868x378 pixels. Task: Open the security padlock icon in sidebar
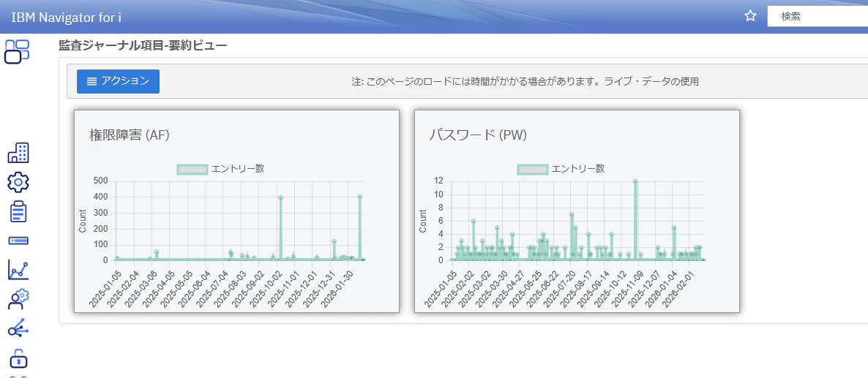(18, 358)
